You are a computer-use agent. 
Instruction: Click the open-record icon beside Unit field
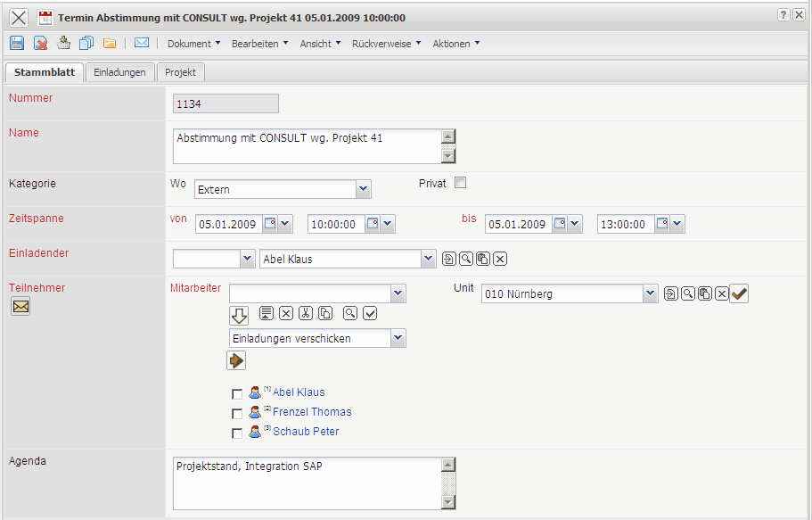[x=670, y=294]
